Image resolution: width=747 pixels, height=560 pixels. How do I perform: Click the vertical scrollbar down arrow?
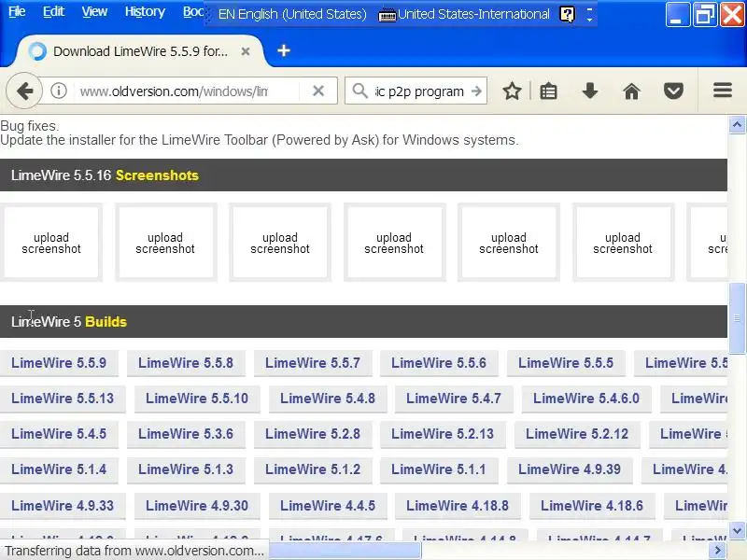tap(737, 529)
